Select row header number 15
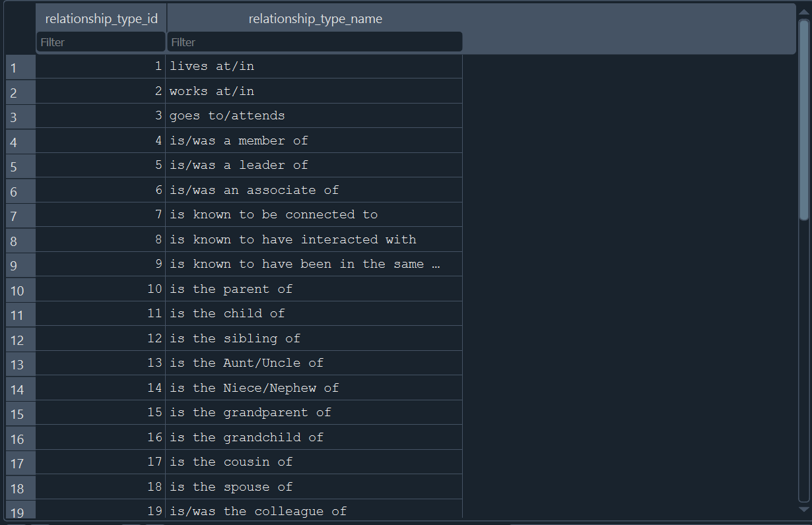The width and height of the screenshot is (812, 525). (20, 413)
